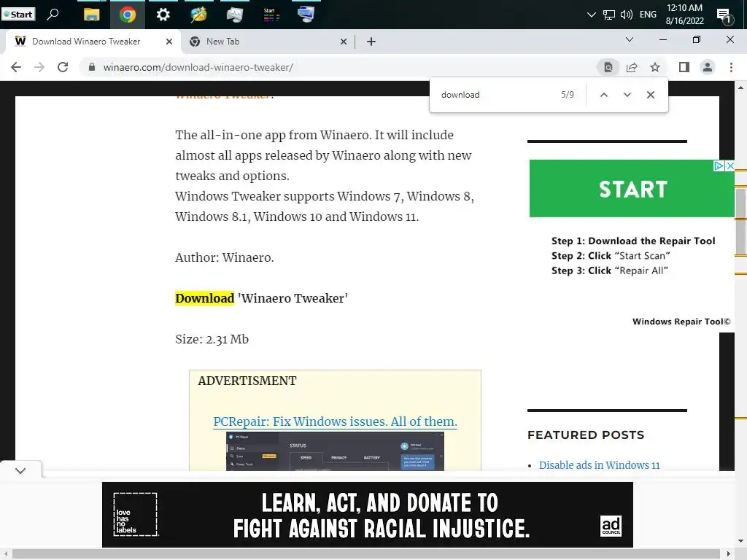Go to the previous find match
The height and width of the screenshot is (560, 747).
[603, 95]
